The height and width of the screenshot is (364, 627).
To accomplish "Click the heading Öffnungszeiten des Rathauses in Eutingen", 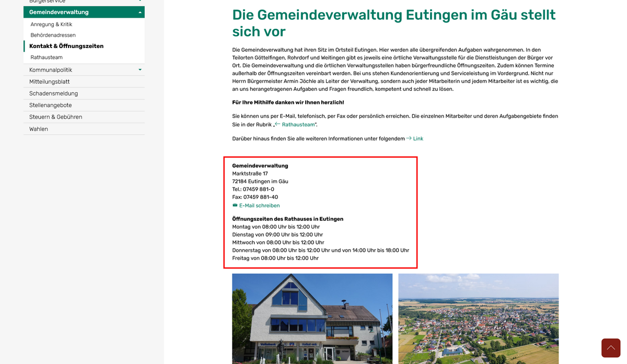I will [x=288, y=219].
